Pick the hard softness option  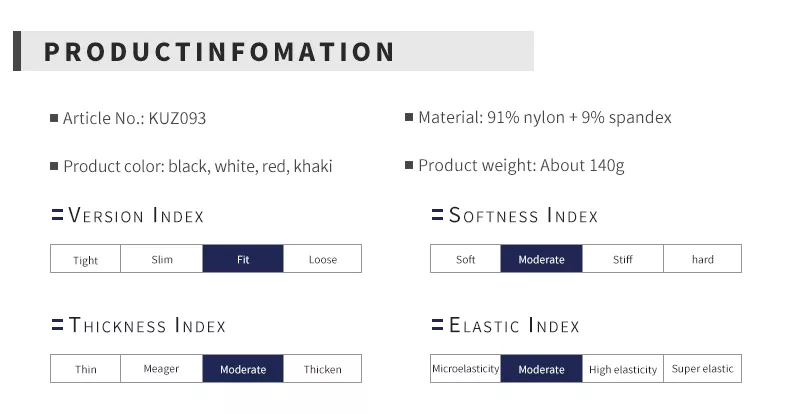click(x=703, y=260)
